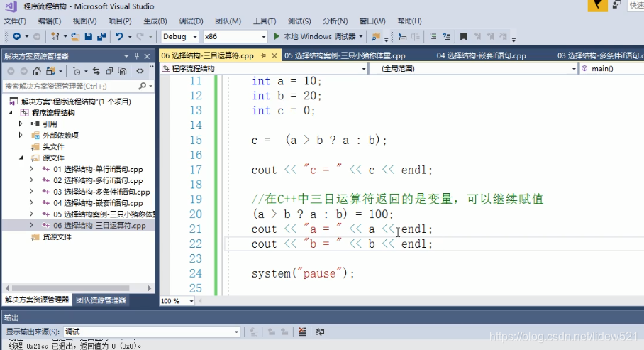This screenshot has height=350, width=644.
Task: Click line 24 system("pause") code
Action: (303, 273)
